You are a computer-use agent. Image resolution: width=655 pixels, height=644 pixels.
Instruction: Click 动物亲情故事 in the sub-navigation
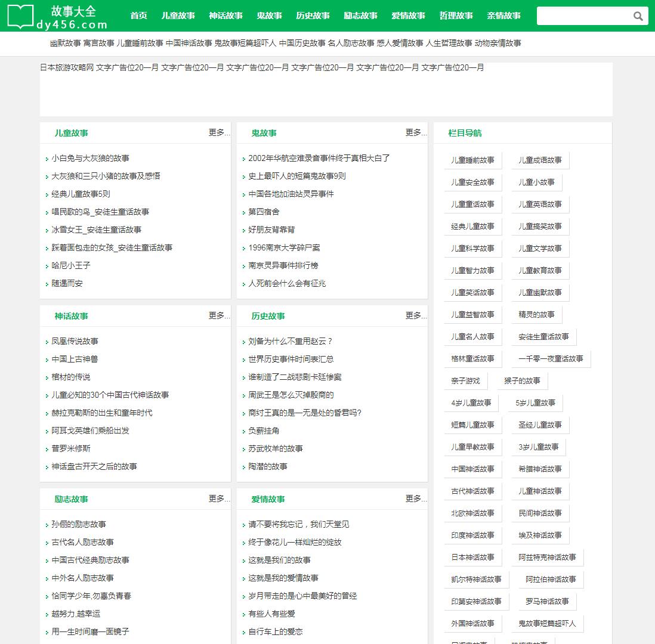[x=498, y=43]
